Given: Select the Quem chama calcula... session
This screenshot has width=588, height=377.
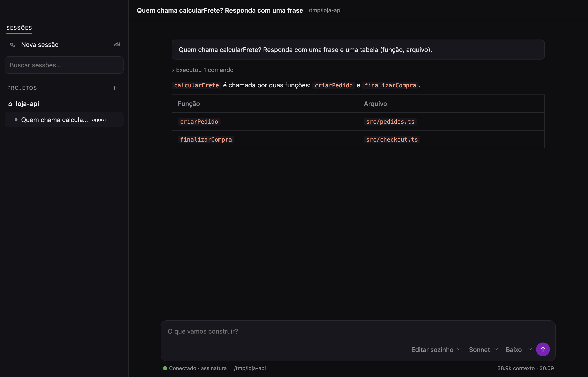Looking at the screenshot, I should tap(64, 120).
